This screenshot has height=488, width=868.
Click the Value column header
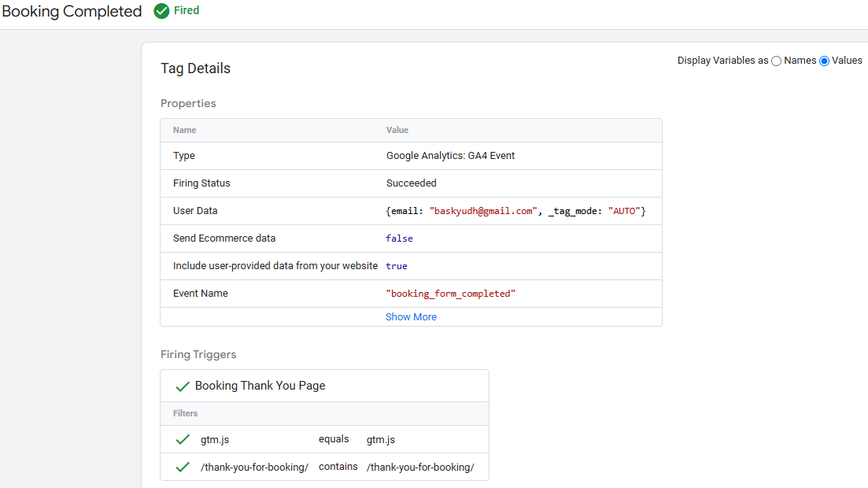397,130
